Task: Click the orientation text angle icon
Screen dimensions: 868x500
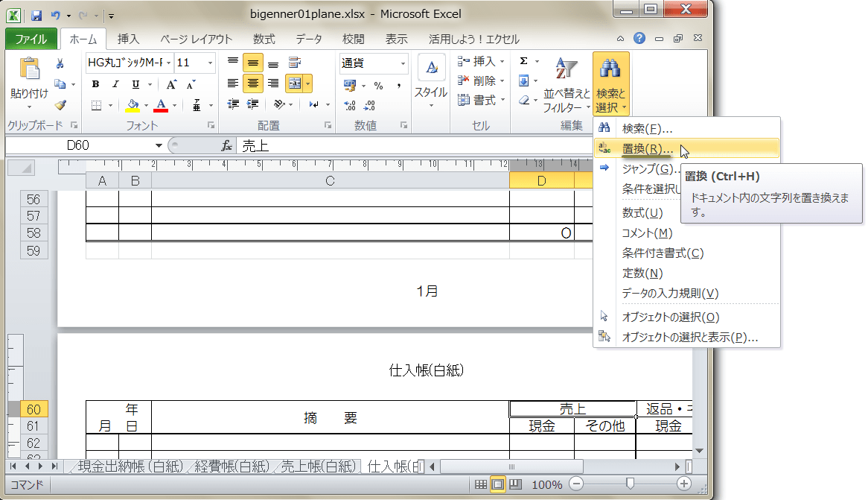Action: coord(279,104)
